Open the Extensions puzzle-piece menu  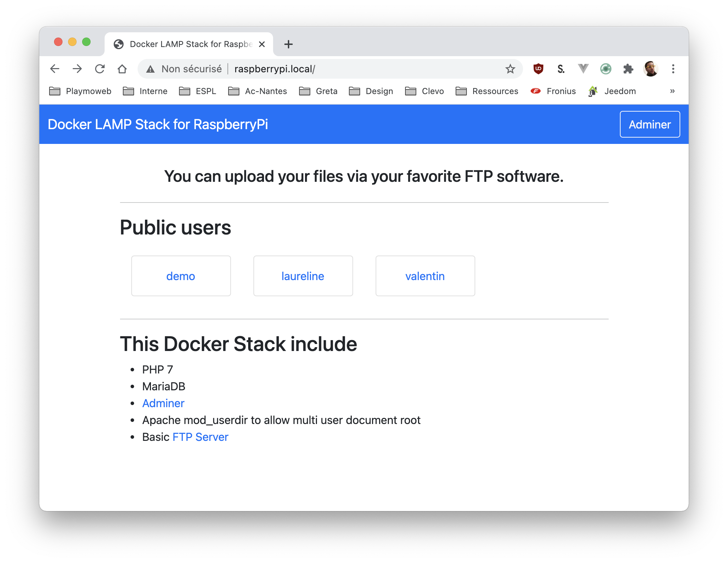tap(628, 69)
